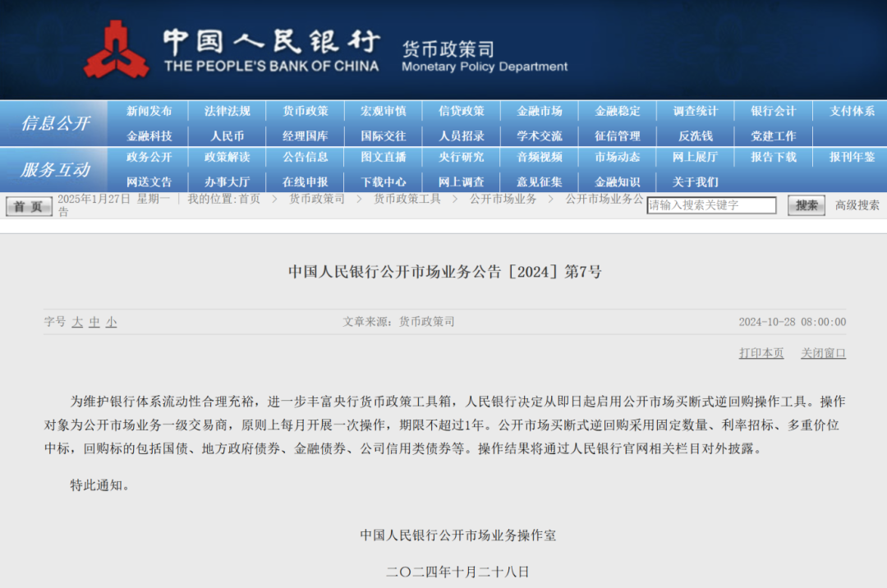Open the 关于我们 page
The image size is (887, 588).
click(696, 182)
